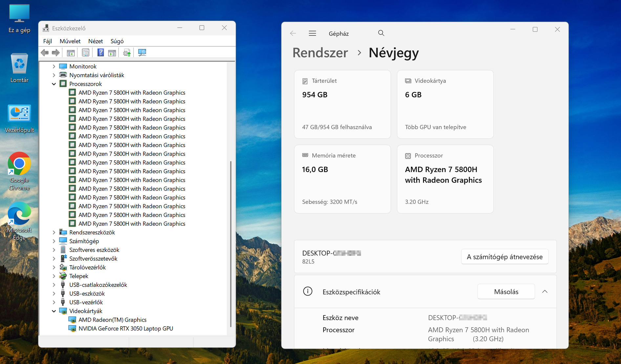
Task: Select the 'Telepek' tree label
Action: [79, 276]
